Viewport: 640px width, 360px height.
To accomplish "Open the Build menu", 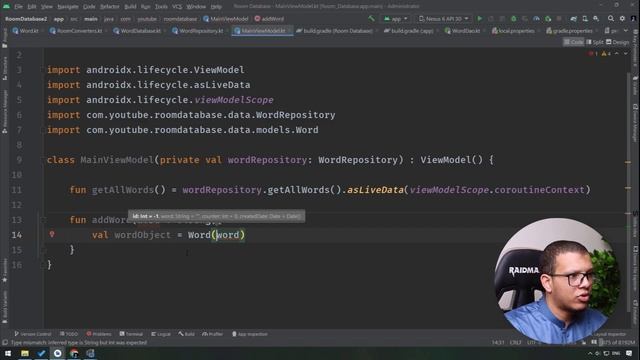I will pyautogui.click(x=130, y=7).
